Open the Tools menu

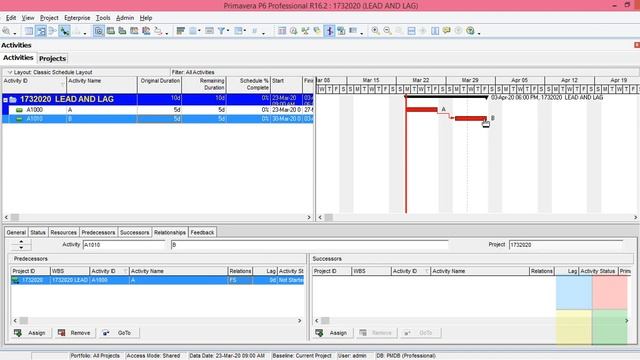tap(103, 18)
